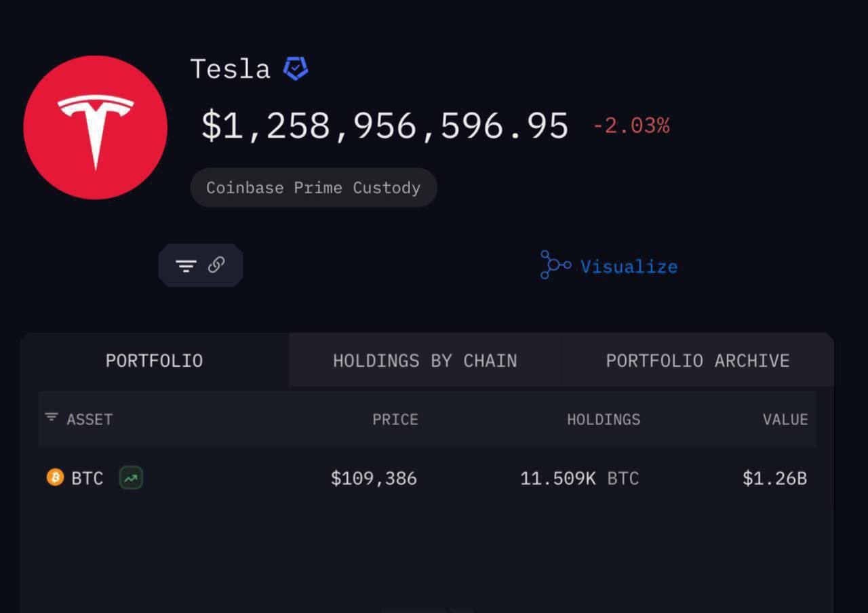Viewport: 868px width, 613px height.
Task: Click the Tesla logo avatar
Action: 95,127
